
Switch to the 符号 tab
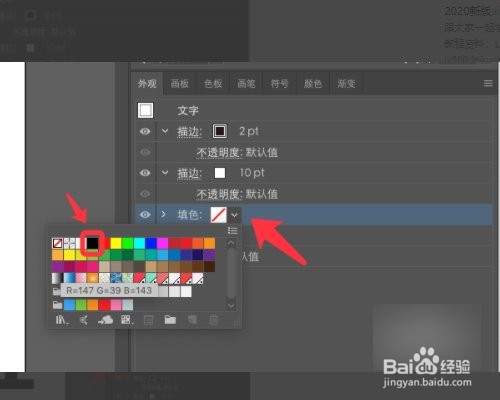pyautogui.click(x=280, y=83)
